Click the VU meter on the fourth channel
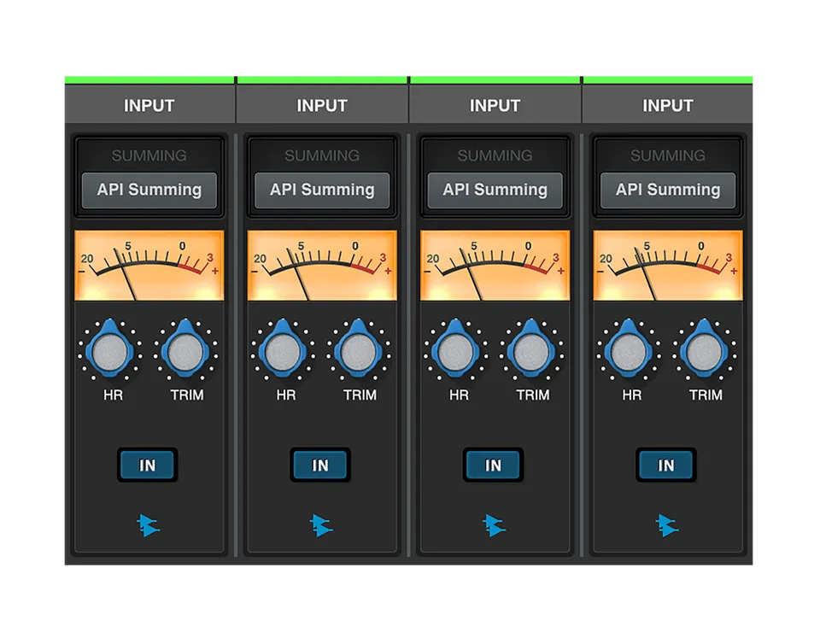This screenshot has height=644, width=820. coord(668,266)
